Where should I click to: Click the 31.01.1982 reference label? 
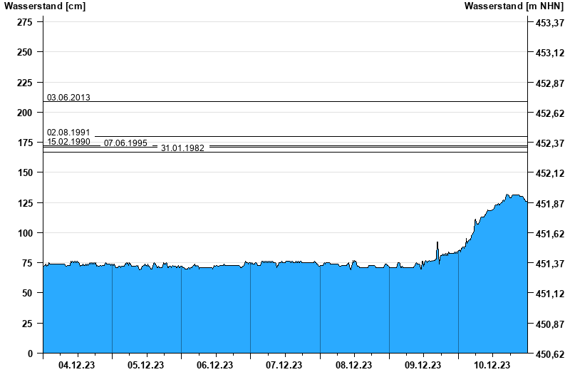pos(182,148)
